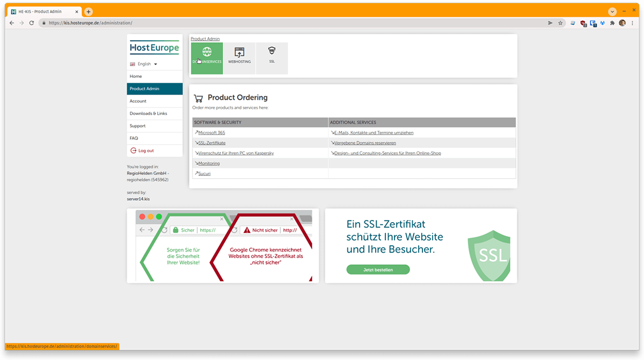Click 'Ein SSL-Zertifikat schützt Ihre Website' headline
The image size is (644, 360).
pyautogui.click(x=395, y=237)
